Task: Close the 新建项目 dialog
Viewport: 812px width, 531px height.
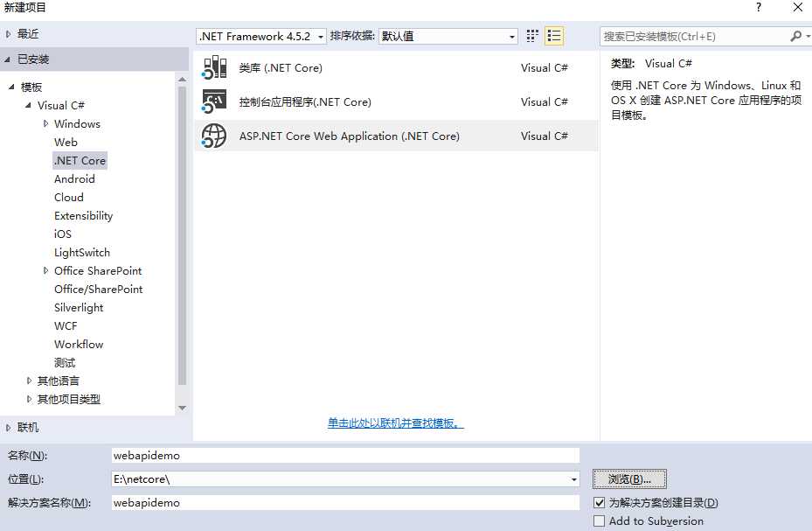Action: click(x=798, y=7)
